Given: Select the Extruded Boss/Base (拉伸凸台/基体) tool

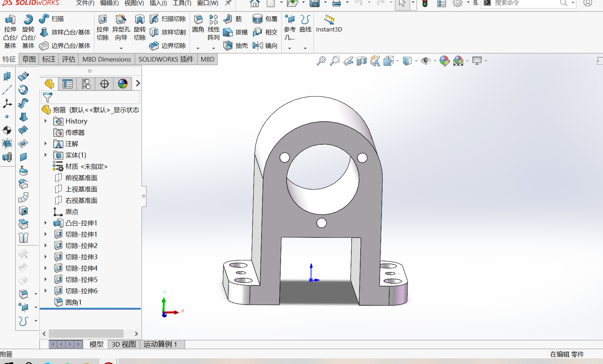Looking at the screenshot, I should point(10,31).
